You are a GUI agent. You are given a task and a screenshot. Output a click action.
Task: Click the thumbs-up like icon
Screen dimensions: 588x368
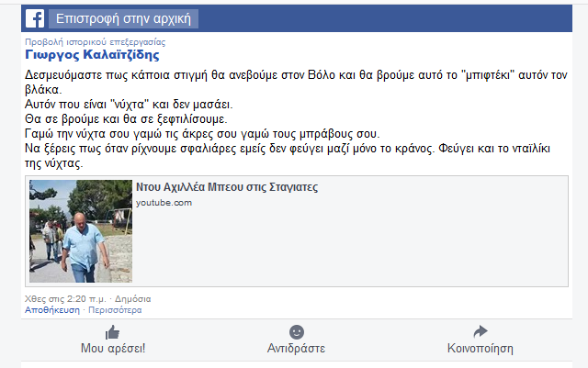(112, 332)
